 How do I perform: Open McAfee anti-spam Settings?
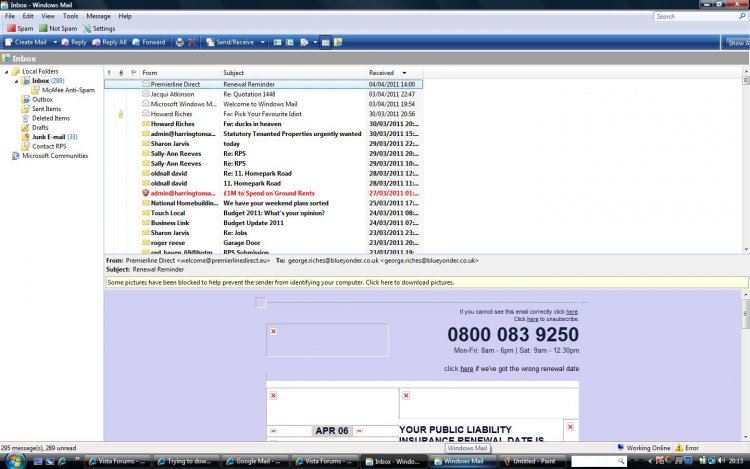coord(99,29)
